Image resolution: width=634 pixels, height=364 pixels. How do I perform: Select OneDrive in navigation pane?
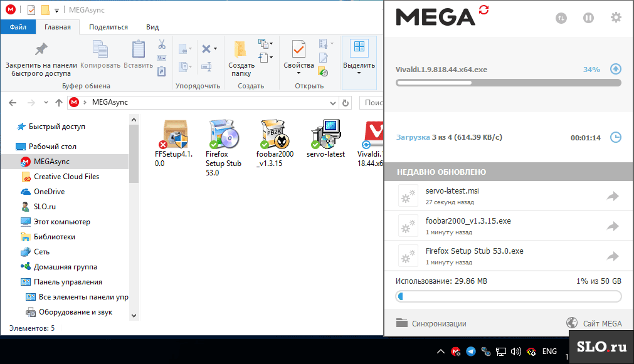(x=43, y=192)
